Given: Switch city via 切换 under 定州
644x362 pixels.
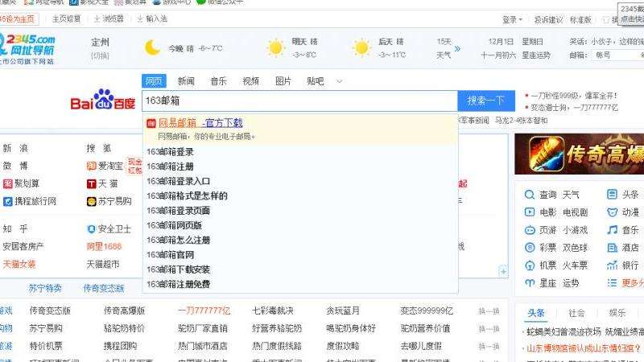Looking at the screenshot, I should tap(100, 56).
